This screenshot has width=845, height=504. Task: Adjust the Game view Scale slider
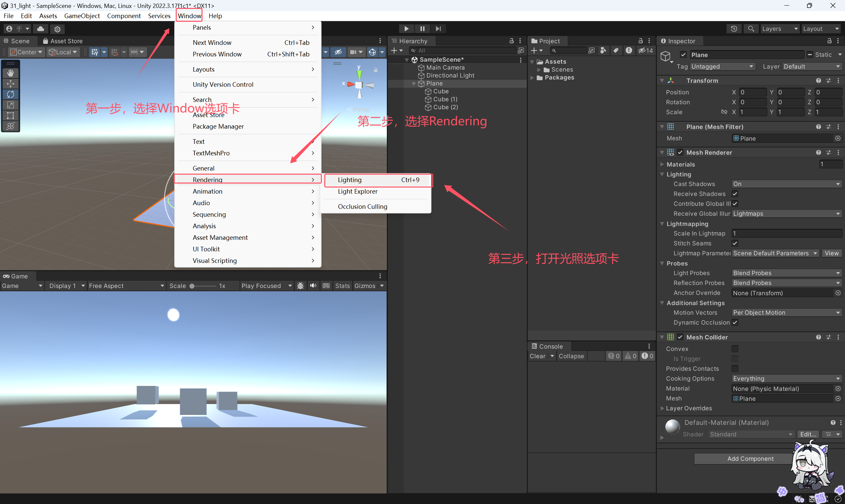point(203,286)
